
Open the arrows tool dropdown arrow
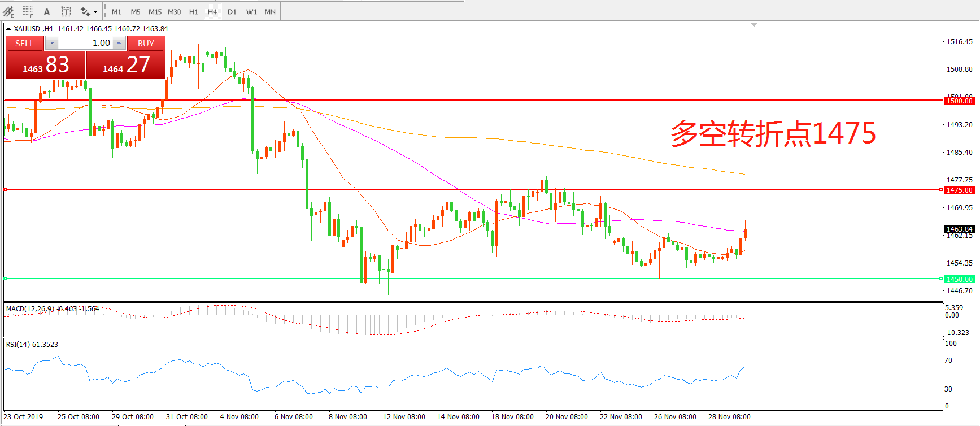pos(95,11)
